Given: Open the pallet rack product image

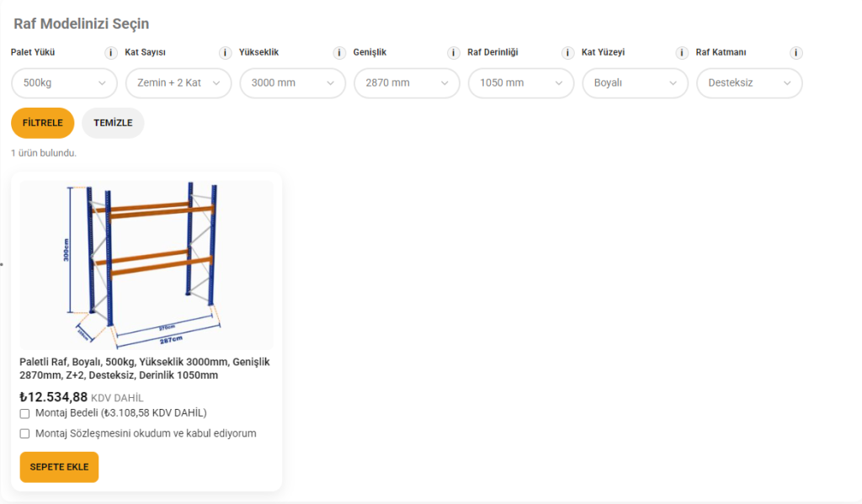Looking at the screenshot, I should tap(146, 265).
